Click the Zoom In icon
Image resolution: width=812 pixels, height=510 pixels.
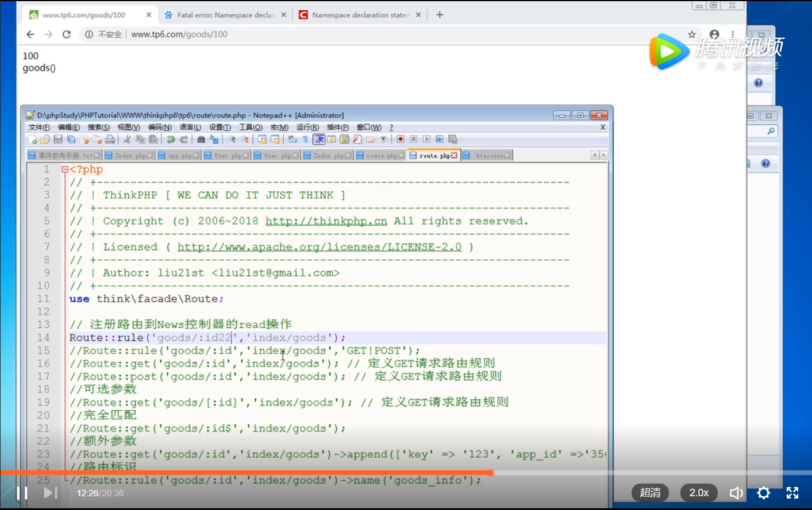tap(232, 139)
